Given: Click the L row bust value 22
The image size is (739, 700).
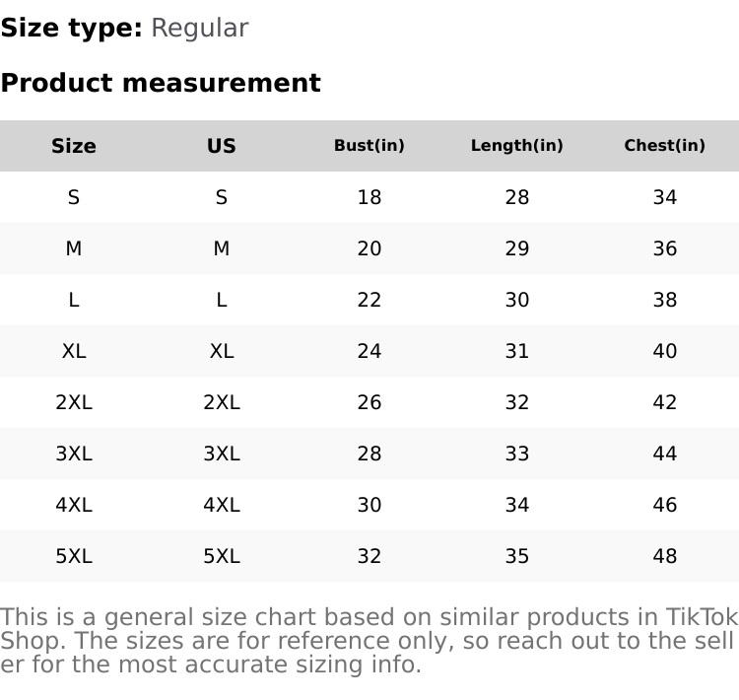Looking at the screenshot, I should (x=369, y=300).
